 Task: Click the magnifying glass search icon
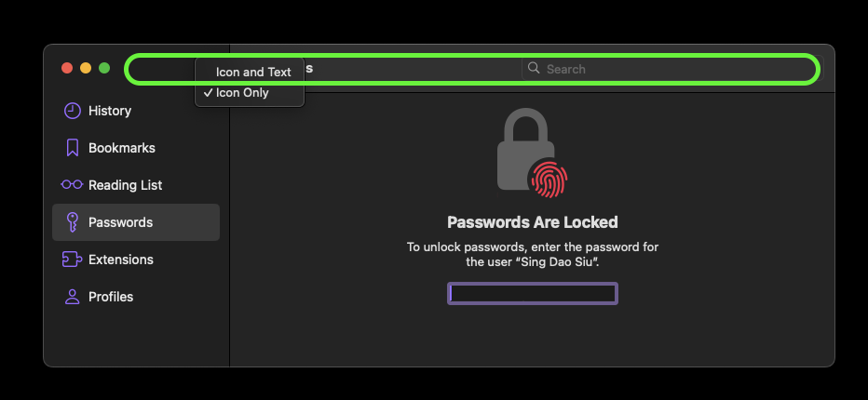click(x=534, y=68)
